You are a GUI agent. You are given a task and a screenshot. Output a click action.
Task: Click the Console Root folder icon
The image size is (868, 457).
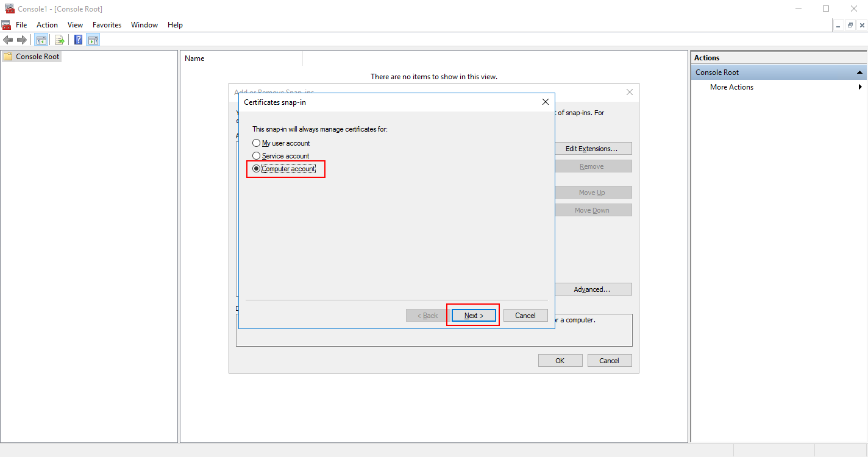[7, 56]
